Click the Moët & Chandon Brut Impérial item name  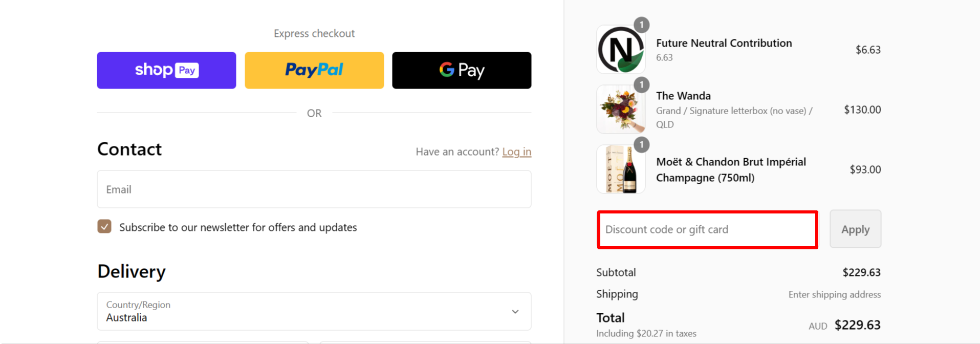pos(731,169)
